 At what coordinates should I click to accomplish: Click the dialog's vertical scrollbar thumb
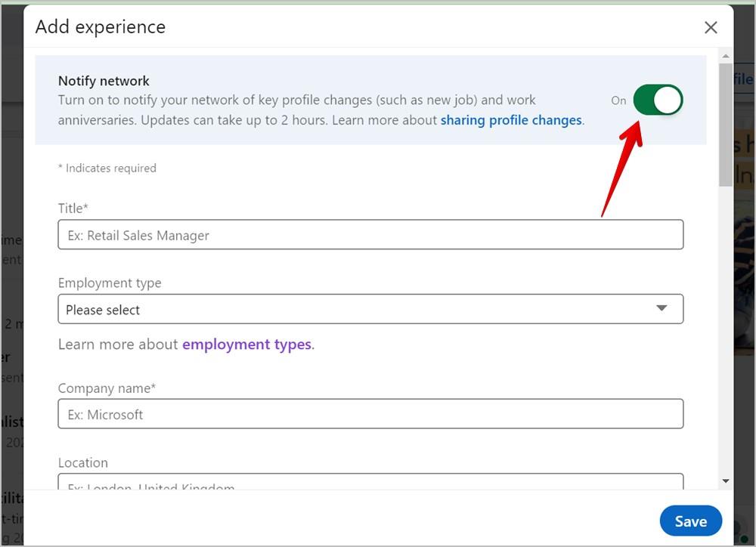(x=725, y=125)
